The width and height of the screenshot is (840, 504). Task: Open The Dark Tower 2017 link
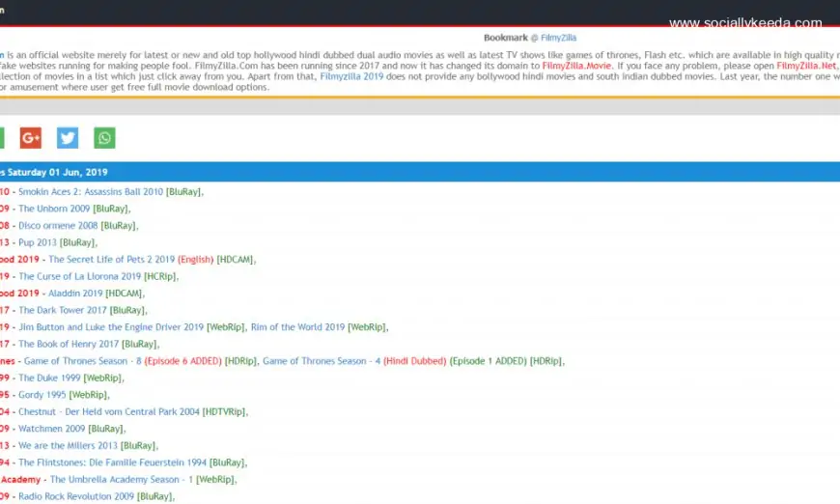62,311
